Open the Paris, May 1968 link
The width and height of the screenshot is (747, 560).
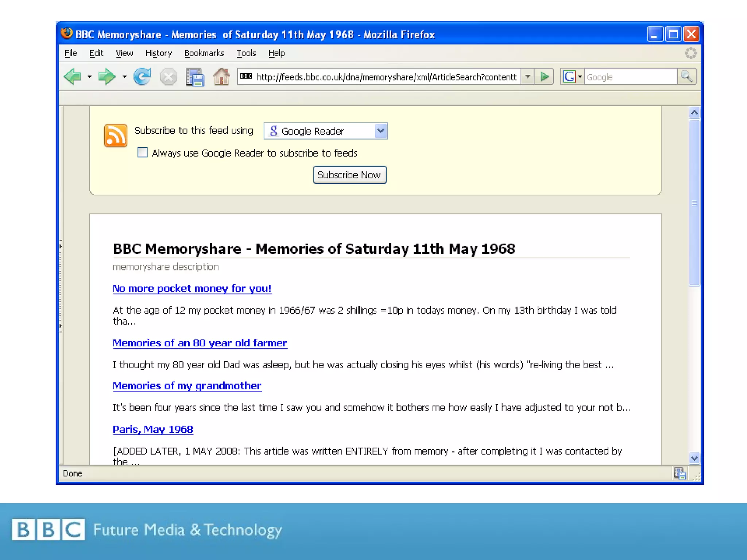[153, 429]
